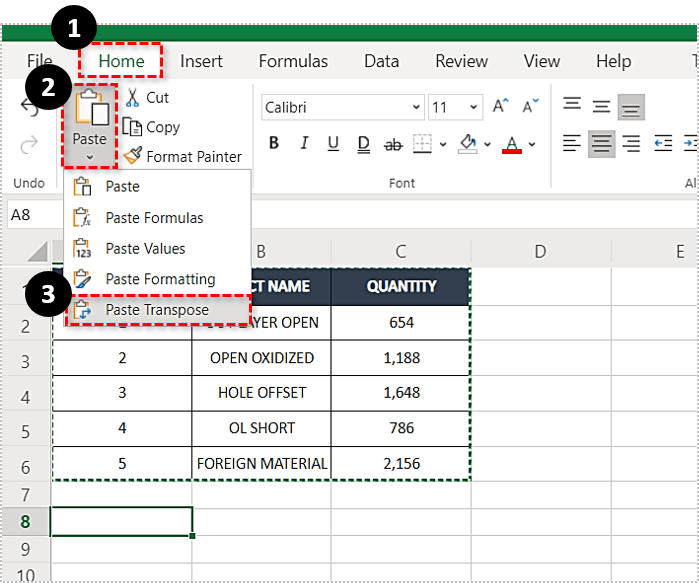699x583 pixels.
Task: Click the Undo arrow icon
Action: point(30,108)
